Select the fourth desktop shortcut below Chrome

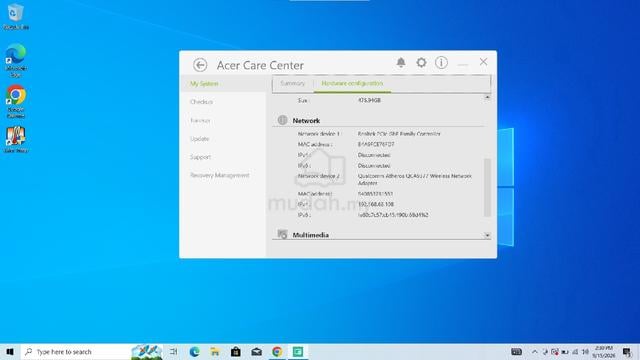[x=16, y=140]
